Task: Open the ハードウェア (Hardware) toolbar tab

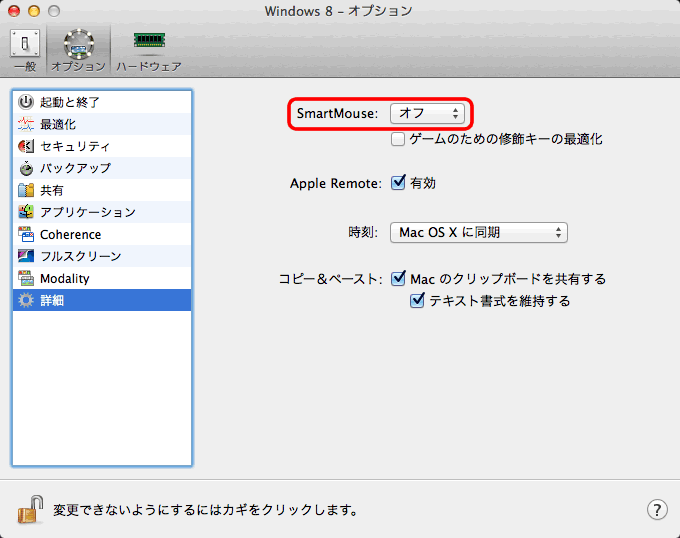Action: (149, 50)
